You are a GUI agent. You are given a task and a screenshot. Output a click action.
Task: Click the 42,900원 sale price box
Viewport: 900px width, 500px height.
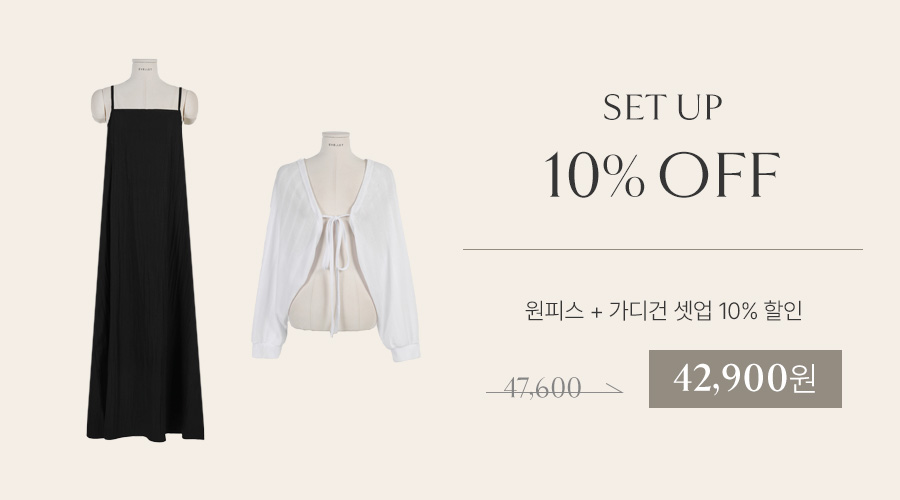pos(745,379)
